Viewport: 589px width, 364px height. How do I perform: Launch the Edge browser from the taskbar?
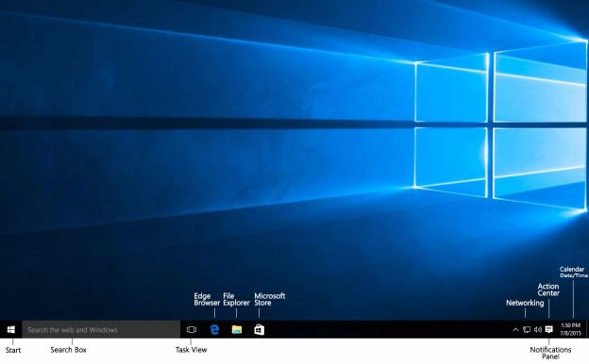pos(214,330)
